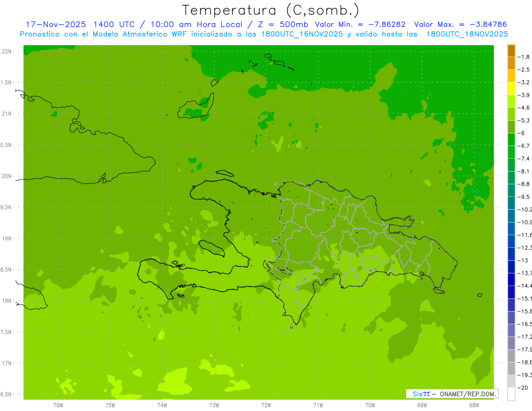Pick the swatch between -2.5 and -3.2
The image size is (532, 411).
click(x=511, y=76)
